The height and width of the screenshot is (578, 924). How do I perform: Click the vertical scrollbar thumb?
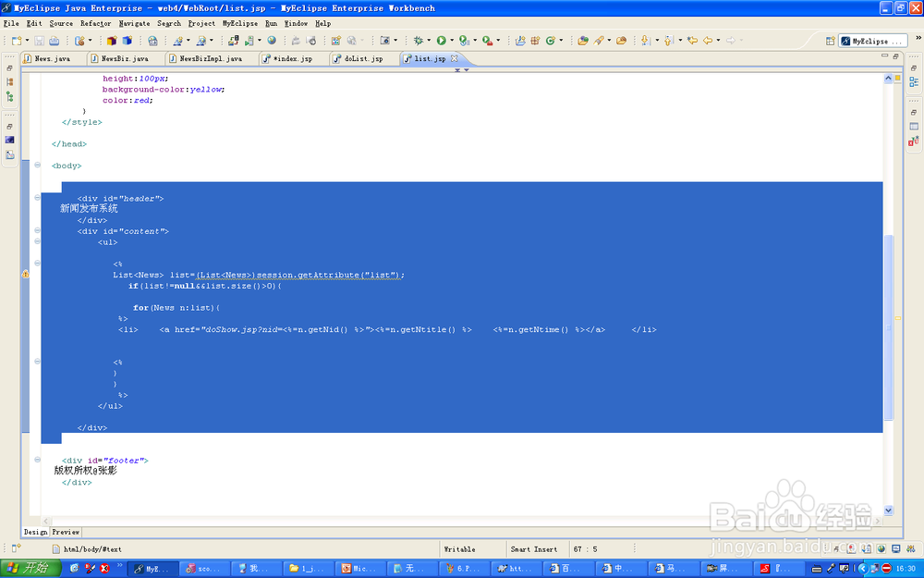tap(888, 327)
